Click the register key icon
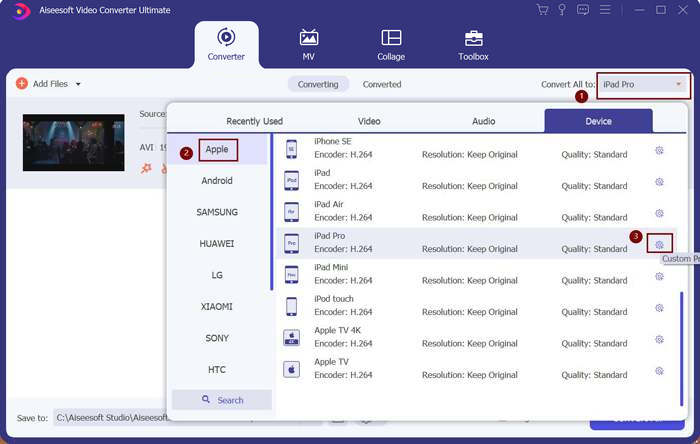 point(562,10)
